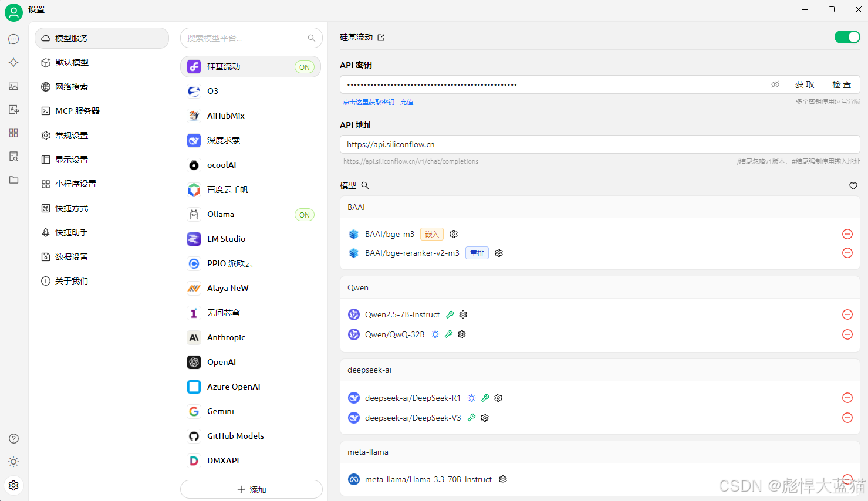The width and height of the screenshot is (868, 501).
Task: Select the OpenAI provider
Action: pyautogui.click(x=251, y=362)
